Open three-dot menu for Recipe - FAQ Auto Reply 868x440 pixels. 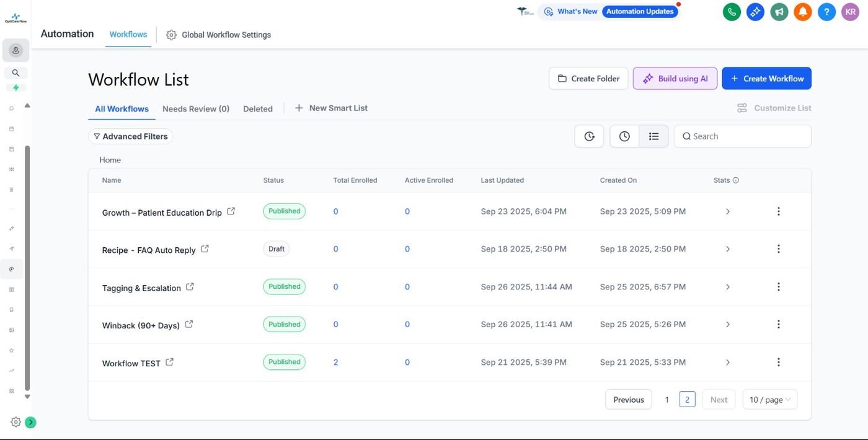779,249
